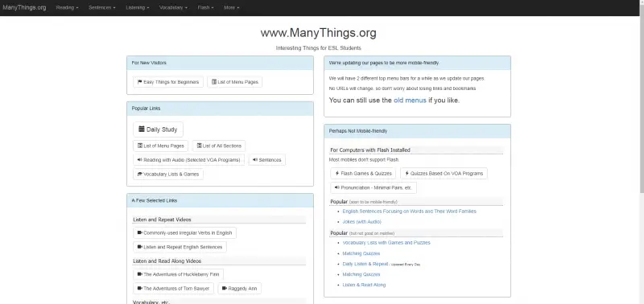Open English Sentences Focusing on Words link
Image resolution: width=644 pixels, height=304 pixels.
(409, 212)
